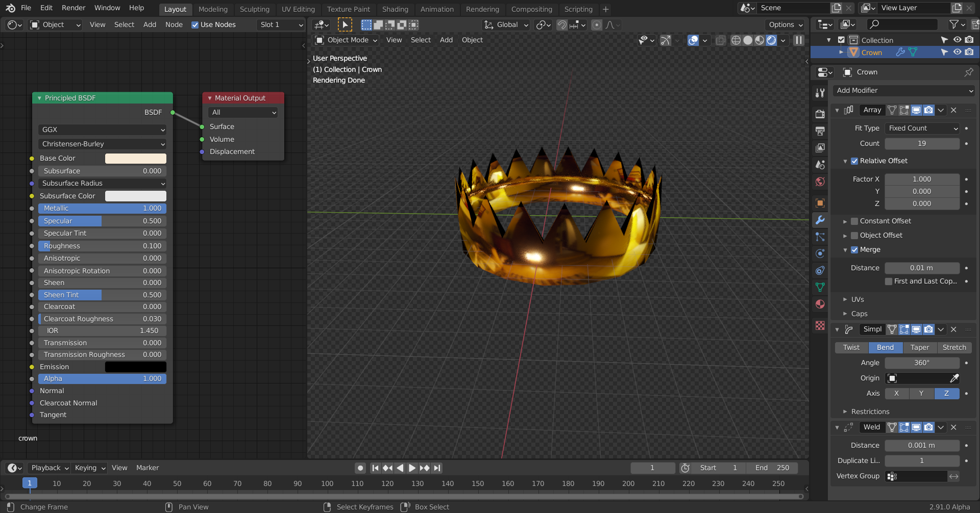Open the Material properties tab

pyautogui.click(x=820, y=304)
